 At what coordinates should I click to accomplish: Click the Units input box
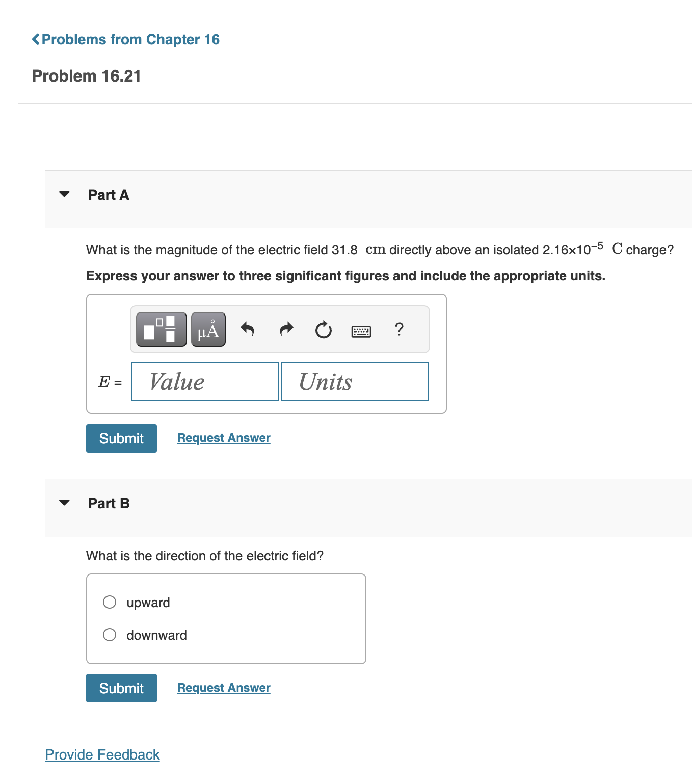pos(354,381)
